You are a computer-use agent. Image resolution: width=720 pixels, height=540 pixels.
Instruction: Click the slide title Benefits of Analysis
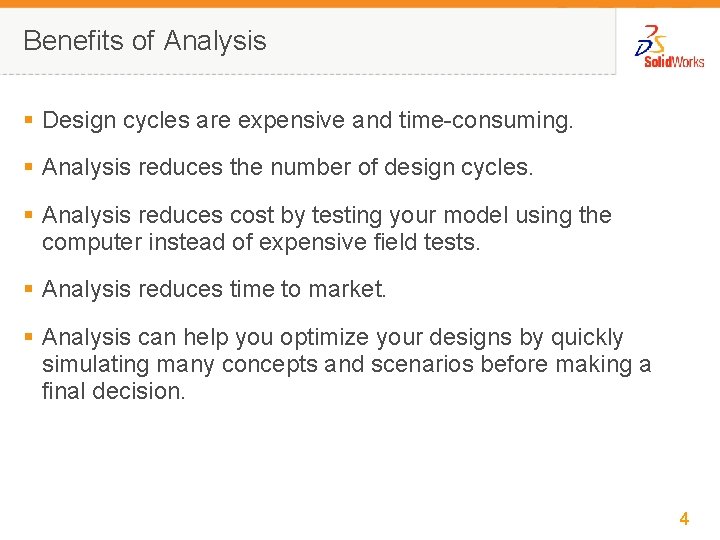145,41
